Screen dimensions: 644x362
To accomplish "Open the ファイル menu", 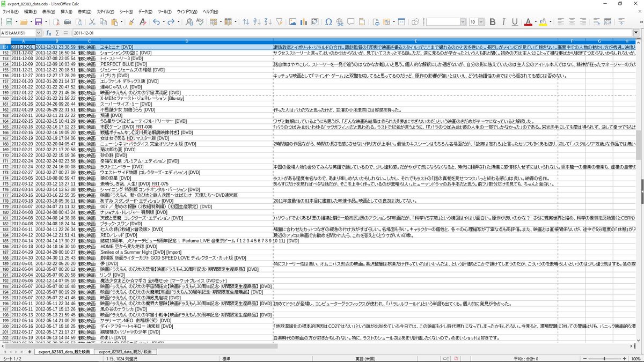I will [10, 12].
